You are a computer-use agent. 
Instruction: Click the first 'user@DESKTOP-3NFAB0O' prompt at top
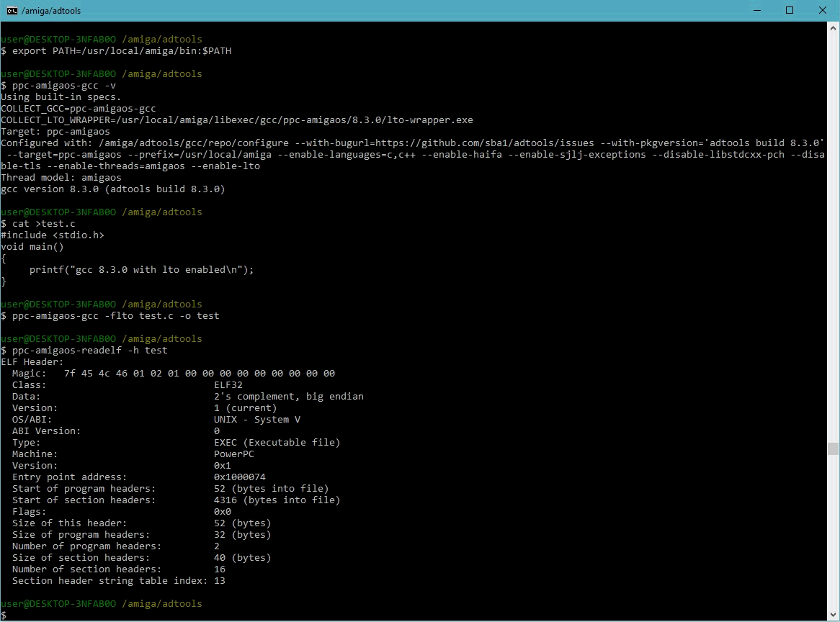coord(58,40)
